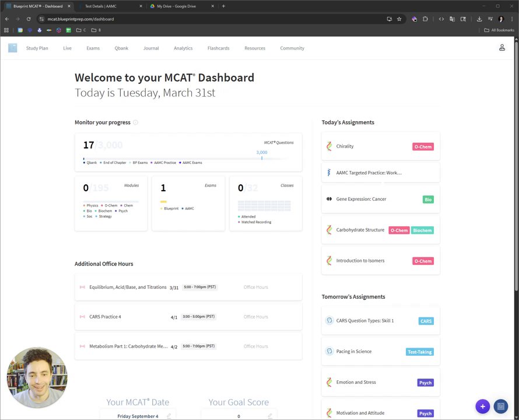
Task: Open Chrome profile avatar
Action: click(x=501, y=19)
